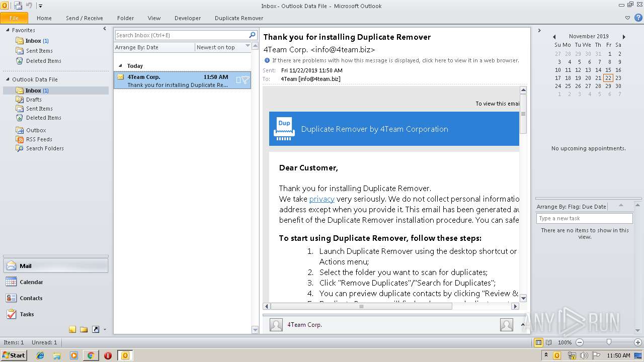Click the search magnifier icon
The height and width of the screenshot is (362, 644).
click(253, 35)
